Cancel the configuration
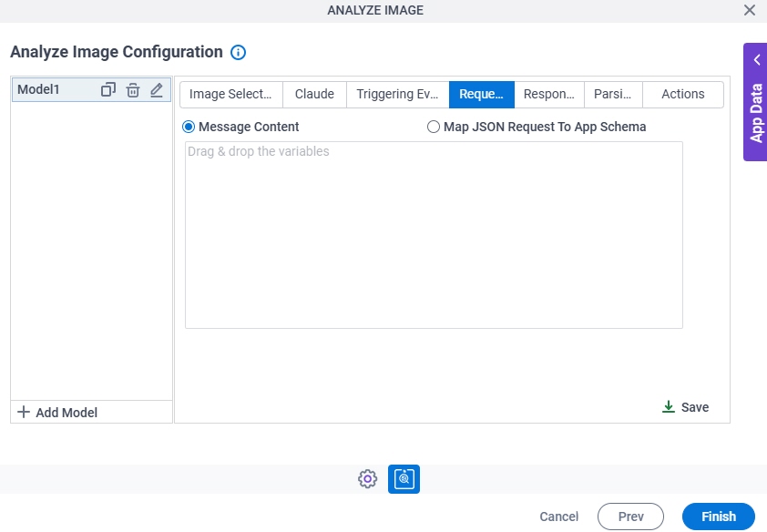Image resolution: width=767 pixels, height=532 pixels. click(x=558, y=517)
